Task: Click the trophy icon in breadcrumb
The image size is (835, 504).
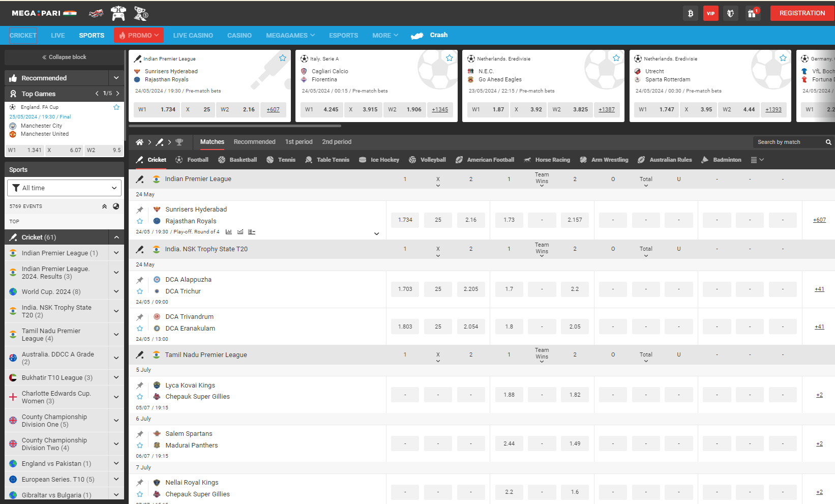Action: coord(179,142)
